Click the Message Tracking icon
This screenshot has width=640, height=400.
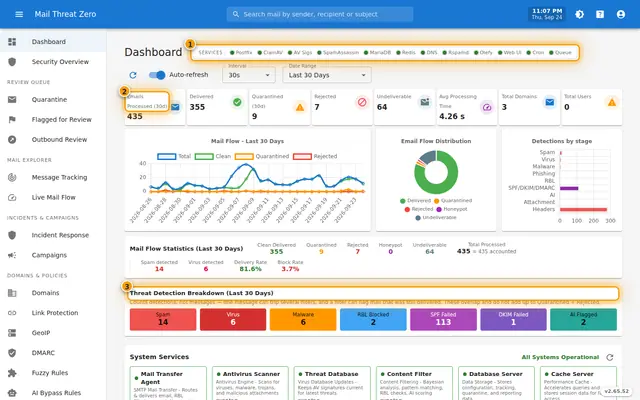point(12,178)
